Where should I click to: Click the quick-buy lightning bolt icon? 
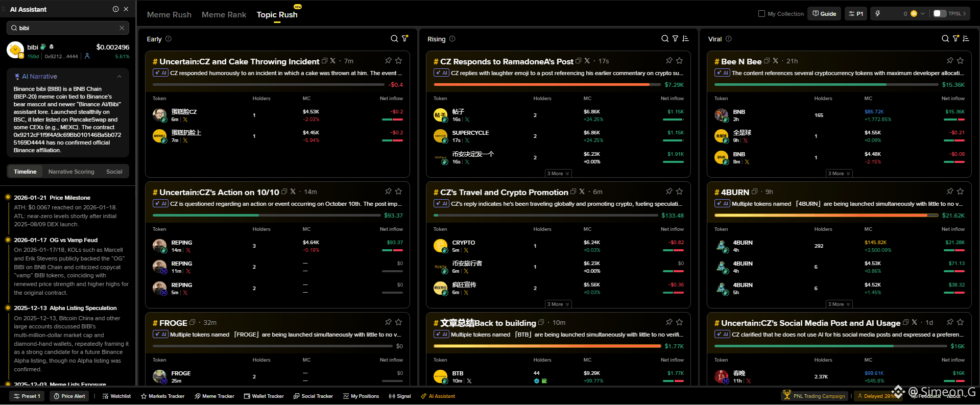pos(877,14)
